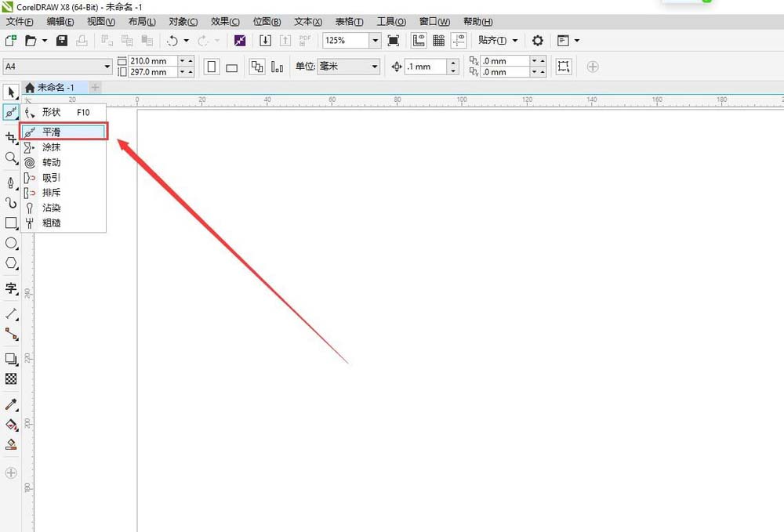This screenshot has width=784, height=532.
Task: Increase nudge distance stepper up
Action: (452, 63)
